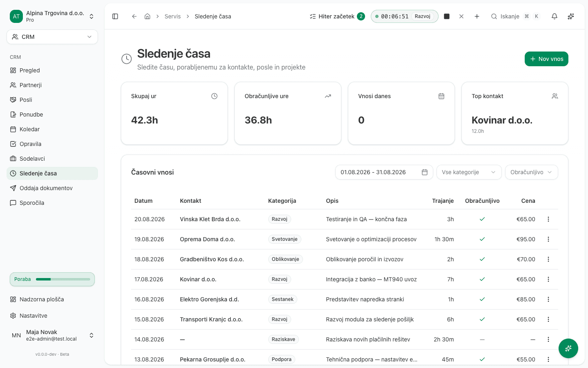Click the Svetovanje category tag
588x368 pixels.
[285, 239]
